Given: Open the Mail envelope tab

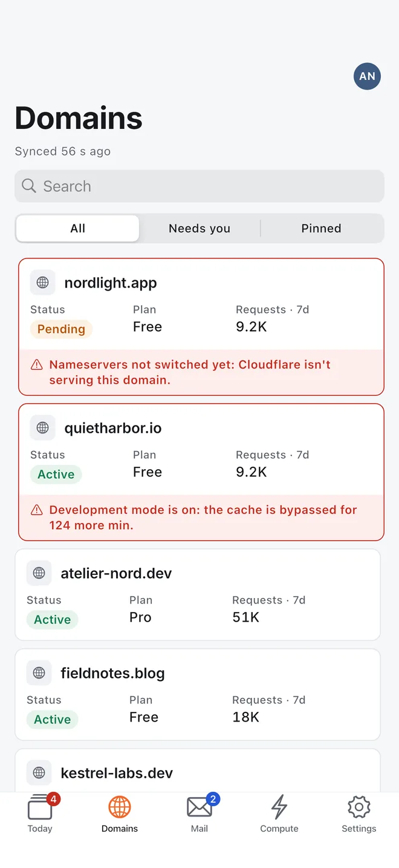Looking at the screenshot, I should click(x=199, y=814).
